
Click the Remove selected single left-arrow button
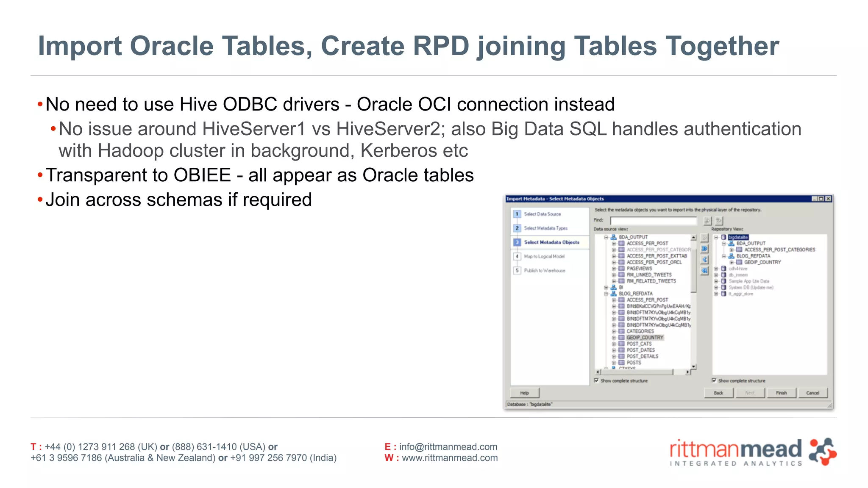coord(704,260)
